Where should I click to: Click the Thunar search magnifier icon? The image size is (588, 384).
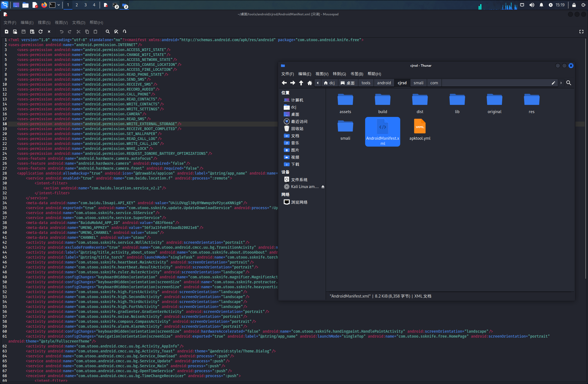(569, 83)
